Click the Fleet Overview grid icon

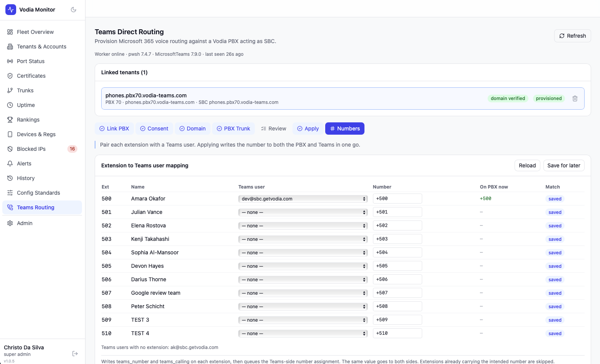pos(10,32)
